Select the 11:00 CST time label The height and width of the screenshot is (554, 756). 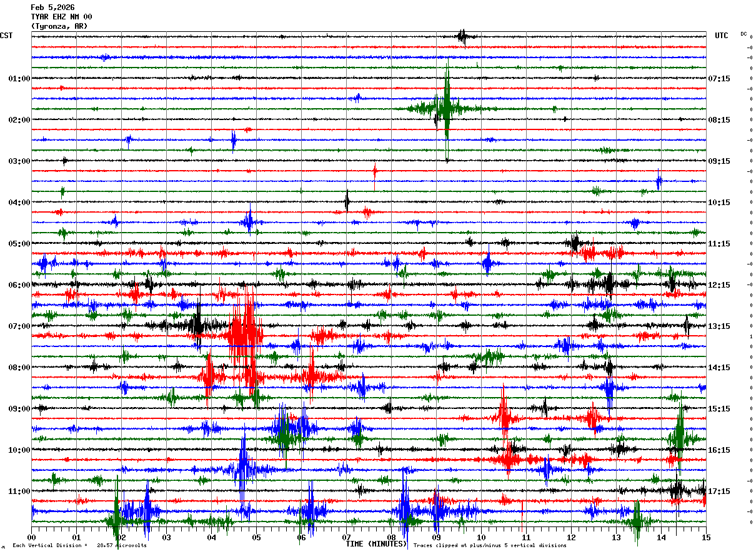pyautogui.click(x=19, y=491)
